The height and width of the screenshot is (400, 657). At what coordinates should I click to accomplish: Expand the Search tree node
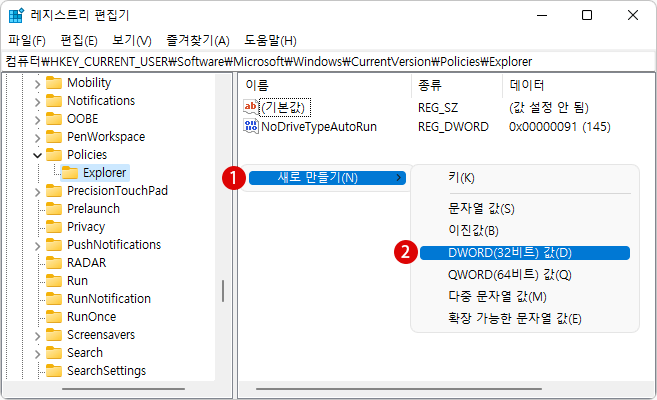click(37, 354)
